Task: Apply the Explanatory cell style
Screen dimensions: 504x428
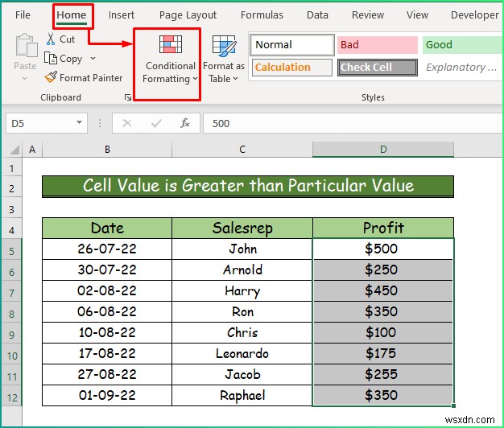Action: (x=462, y=68)
